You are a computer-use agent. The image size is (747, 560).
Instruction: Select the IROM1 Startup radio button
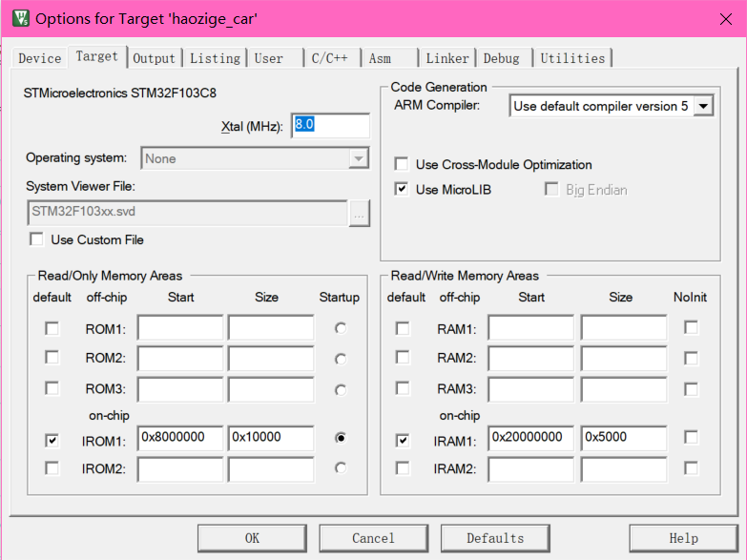341,438
